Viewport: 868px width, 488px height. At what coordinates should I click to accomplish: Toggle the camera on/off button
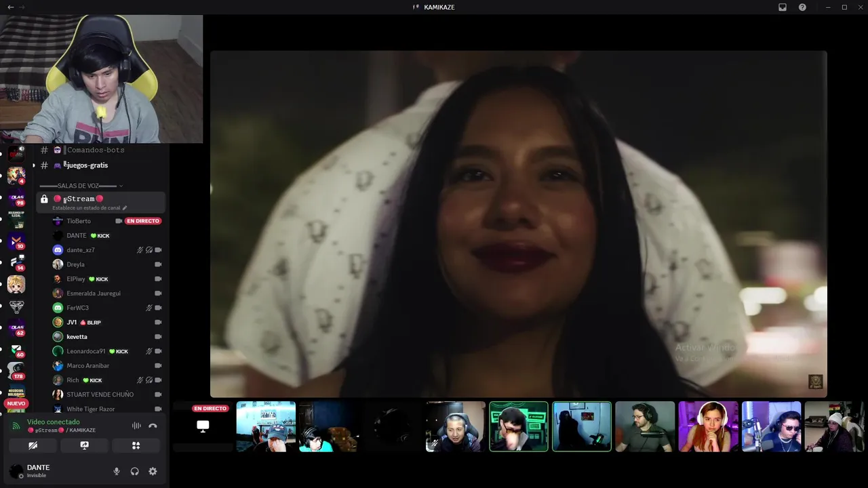click(33, 445)
